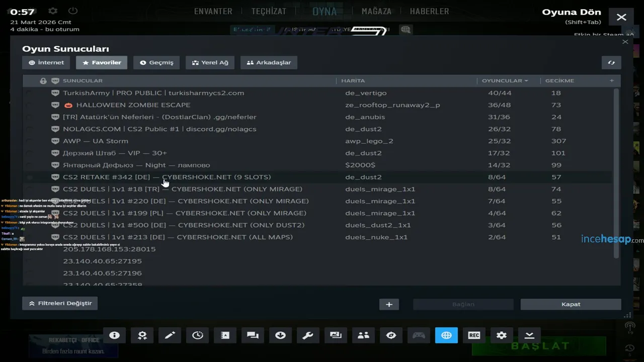
Task: Click the wrench icon in the overlay toolbar
Action: coord(308,335)
